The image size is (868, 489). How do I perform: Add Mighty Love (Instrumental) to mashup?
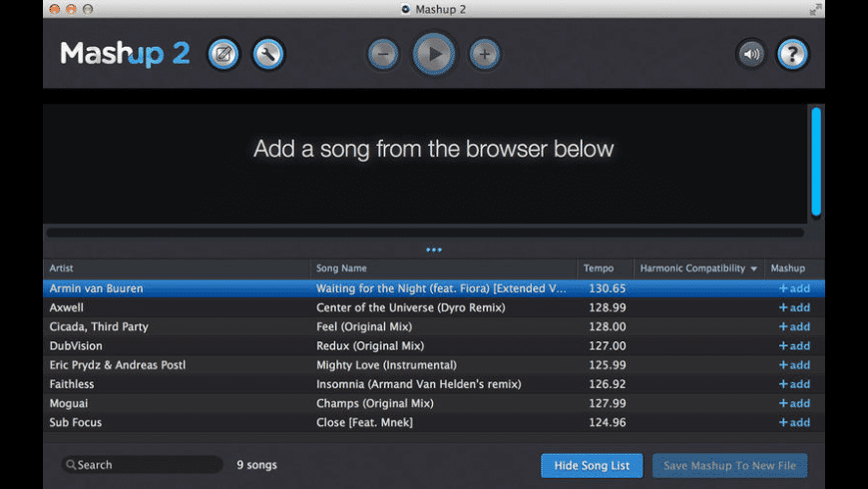794,365
